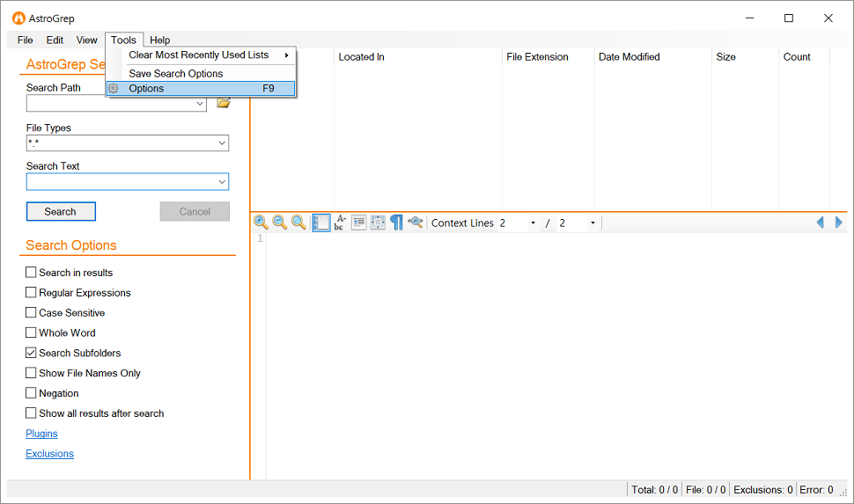Zoom in the preview text
Screen dimensions: 854x504
[x=261, y=222]
